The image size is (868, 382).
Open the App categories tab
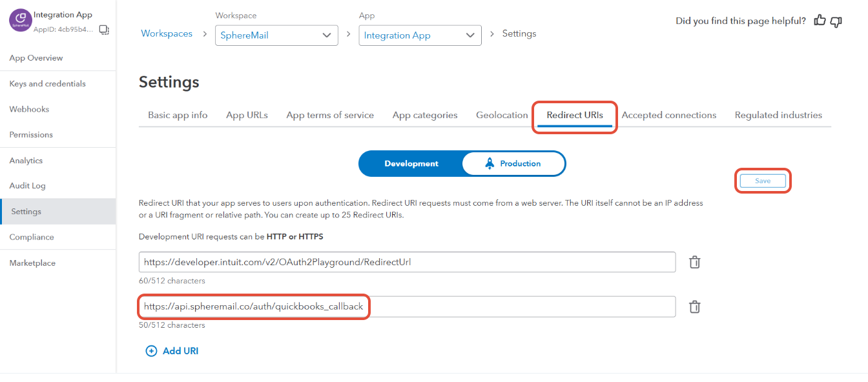(425, 115)
